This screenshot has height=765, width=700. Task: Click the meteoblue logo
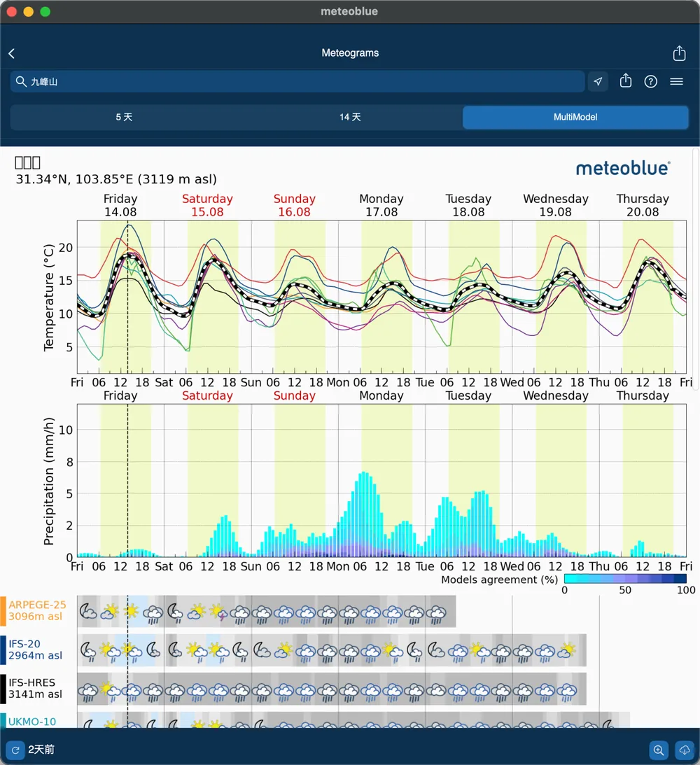pyautogui.click(x=623, y=168)
